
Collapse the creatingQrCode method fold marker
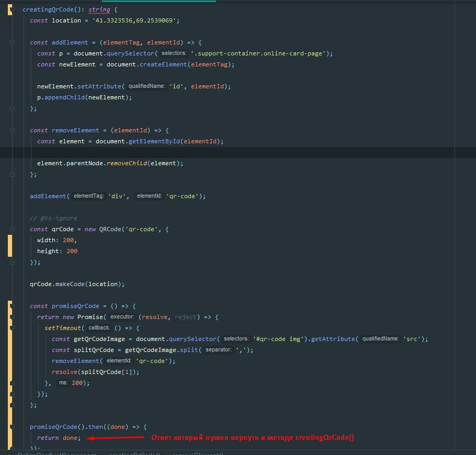pyautogui.click(x=12, y=10)
